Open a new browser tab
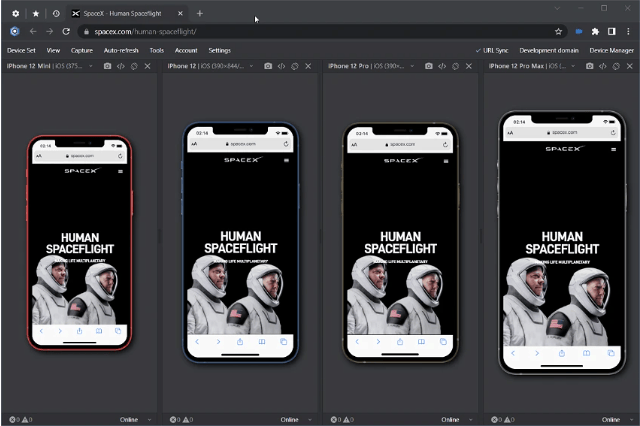The width and height of the screenshot is (640, 426). (x=200, y=13)
